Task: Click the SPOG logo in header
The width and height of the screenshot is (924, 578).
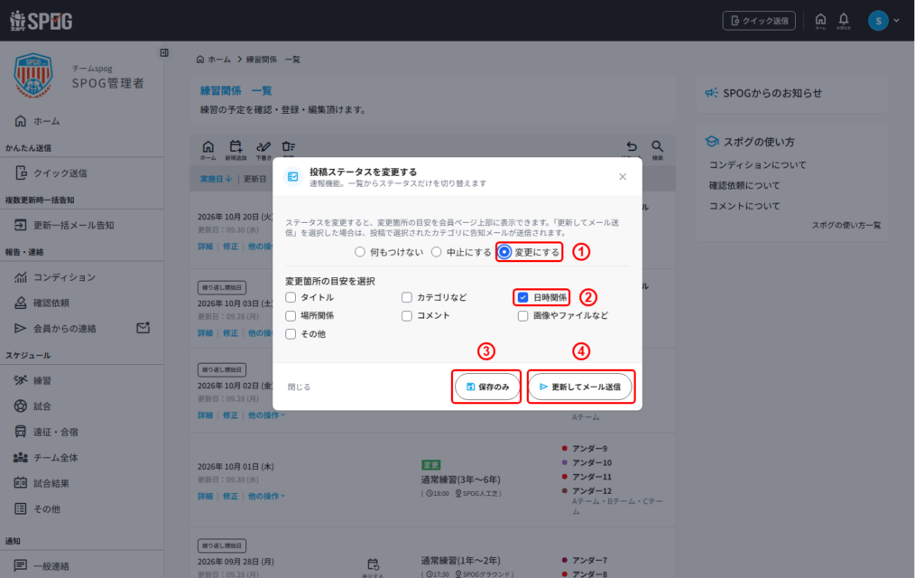Action: coord(41,21)
